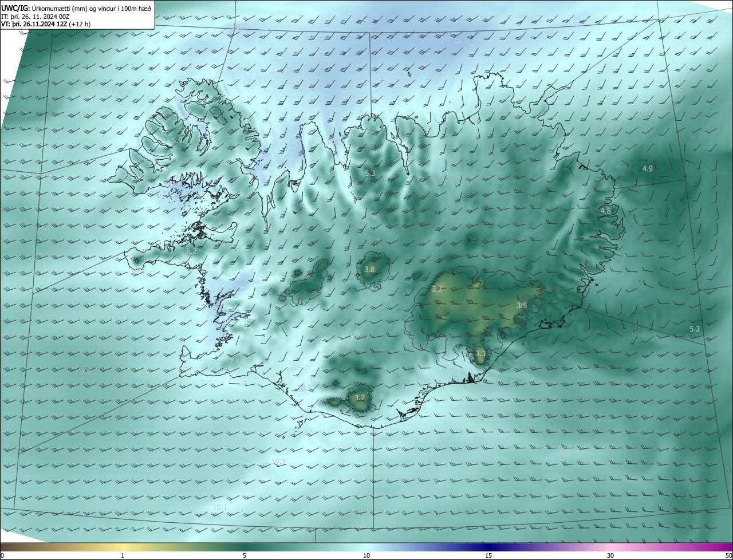Image resolution: width=733 pixels, height=560 pixels.
Task: Click the title 'UWC/IG: Úrkomumætti (mm) og vindur' text
Action: click(76, 7)
